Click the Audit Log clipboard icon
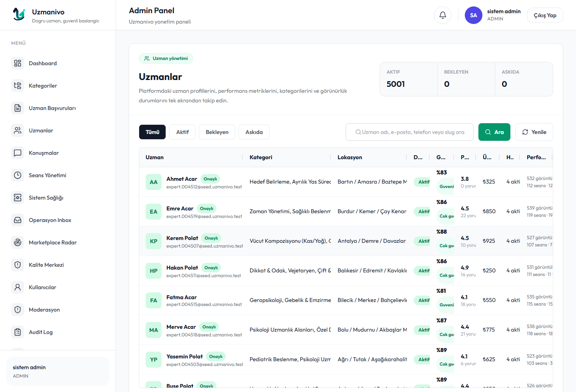Viewport: 576px width, 392px height. click(18, 332)
